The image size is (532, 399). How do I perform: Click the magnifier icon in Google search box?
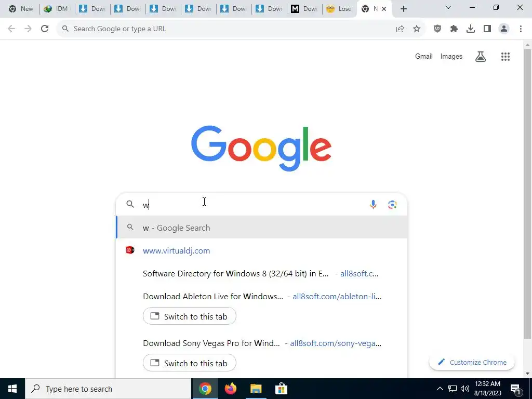coord(130,204)
